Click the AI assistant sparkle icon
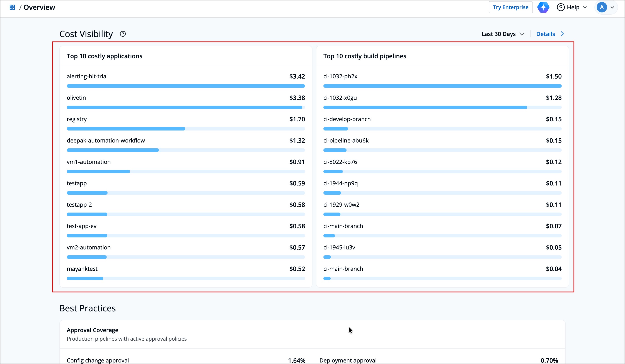Image resolution: width=625 pixels, height=364 pixels. click(x=543, y=7)
